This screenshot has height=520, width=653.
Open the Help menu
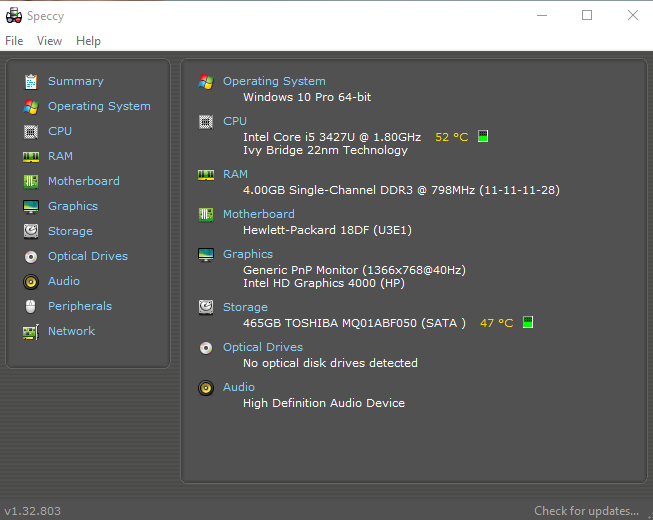click(88, 41)
